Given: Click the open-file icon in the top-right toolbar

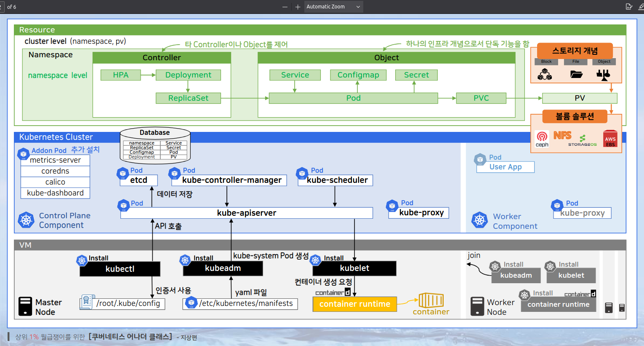Looking at the screenshot, I should pos(629,7).
